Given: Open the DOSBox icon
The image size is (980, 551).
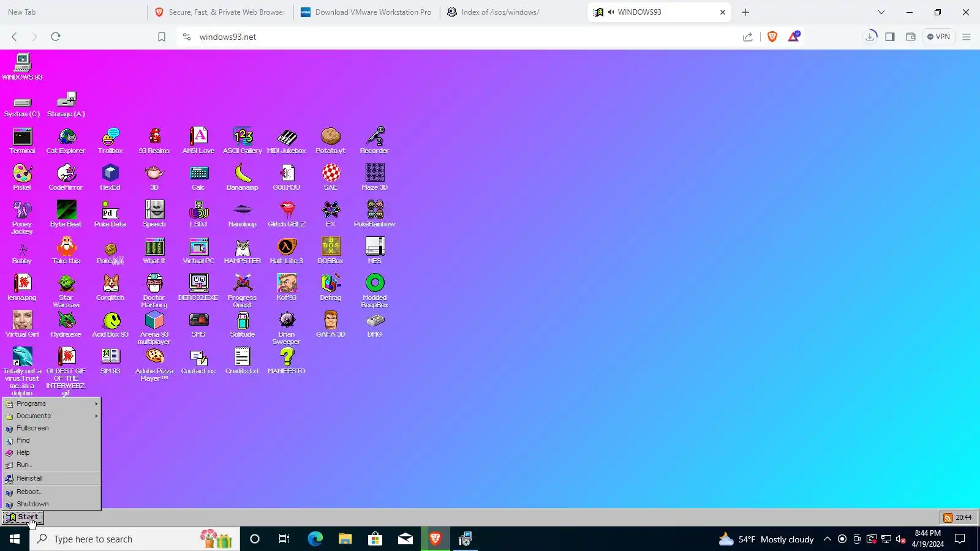Looking at the screenshot, I should pos(331,251).
